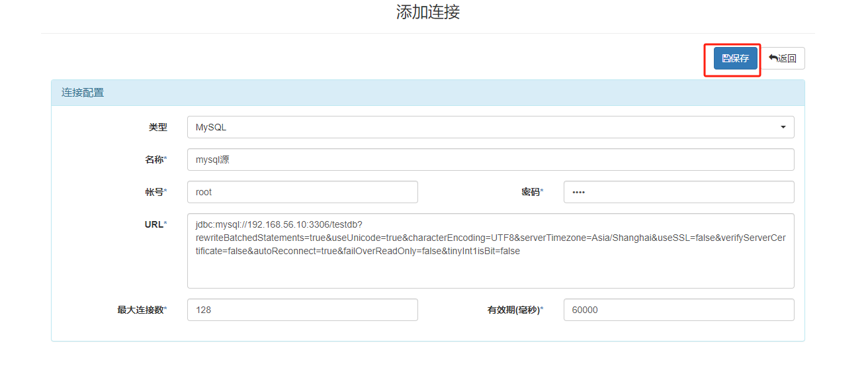Click the 名称 label
The width and height of the screenshot is (868, 368).
(x=156, y=160)
